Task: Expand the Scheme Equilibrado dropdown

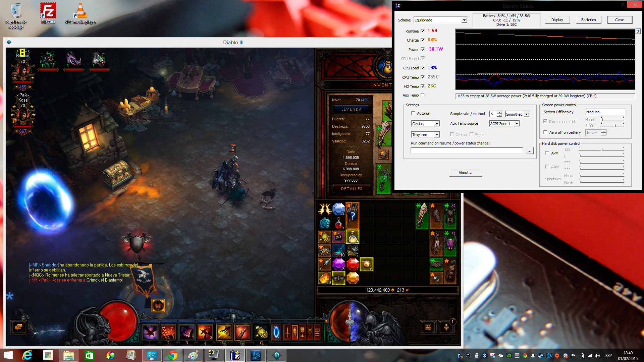Action: pyautogui.click(x=464, y=20)
